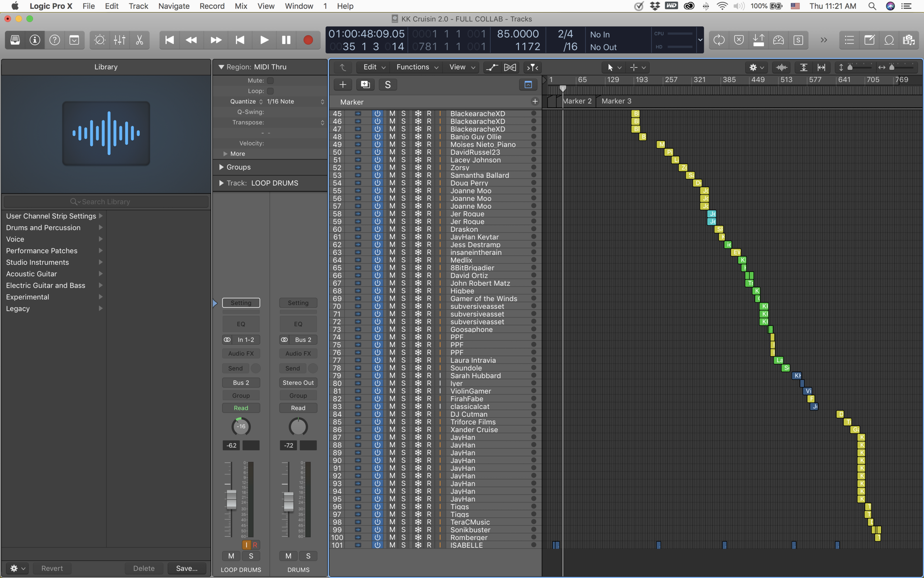This screenshot has height=578, width=924.
Task: Open the Media Browser icon
Action: pyautogui.click(x=909, y=40)
